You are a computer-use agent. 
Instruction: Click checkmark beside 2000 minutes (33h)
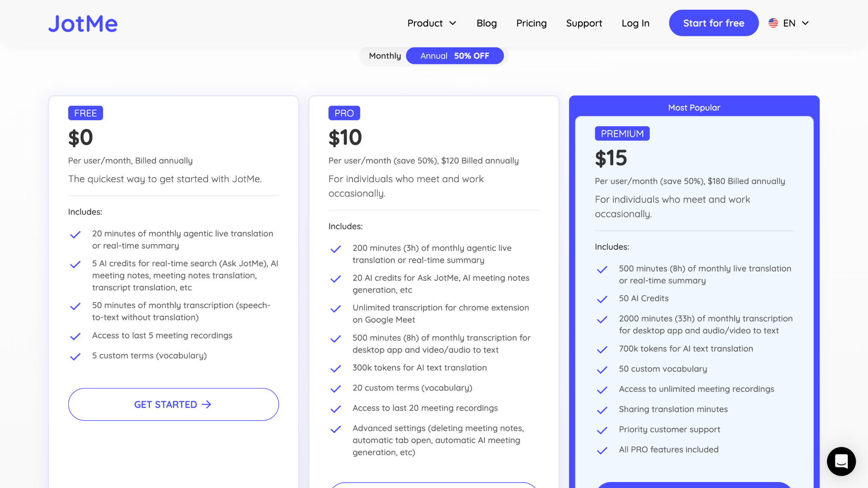(602, 320)
